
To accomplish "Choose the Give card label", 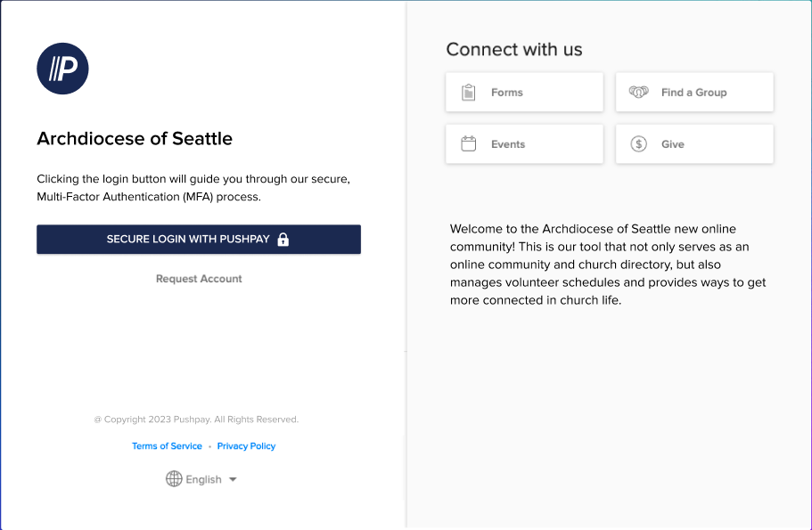I will pyautogui.click(x=673, y=144).
